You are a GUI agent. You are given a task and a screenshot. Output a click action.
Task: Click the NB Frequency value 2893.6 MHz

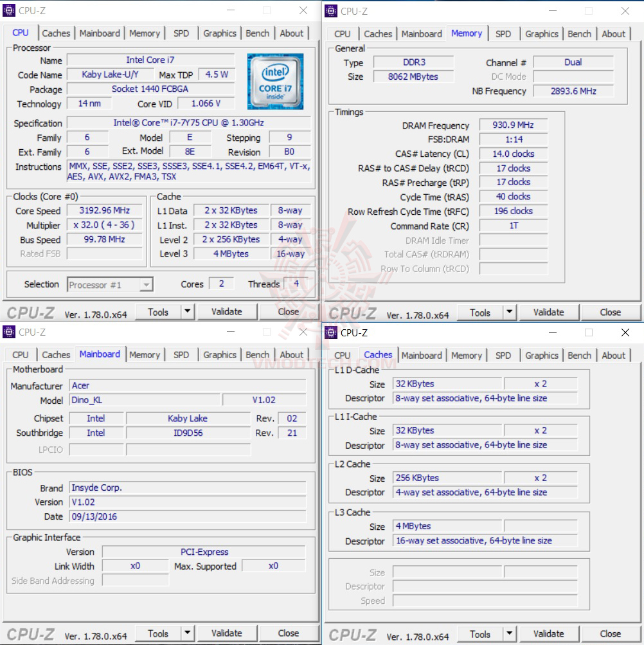573,91
